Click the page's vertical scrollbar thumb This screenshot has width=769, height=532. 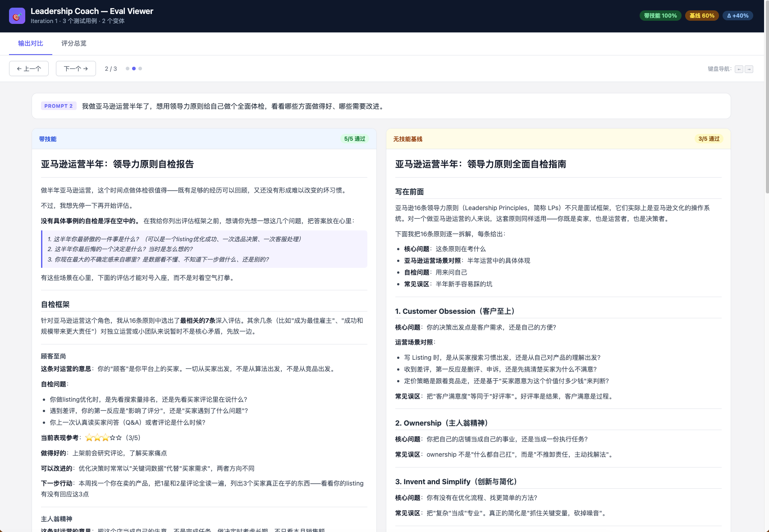click(766, 113)
